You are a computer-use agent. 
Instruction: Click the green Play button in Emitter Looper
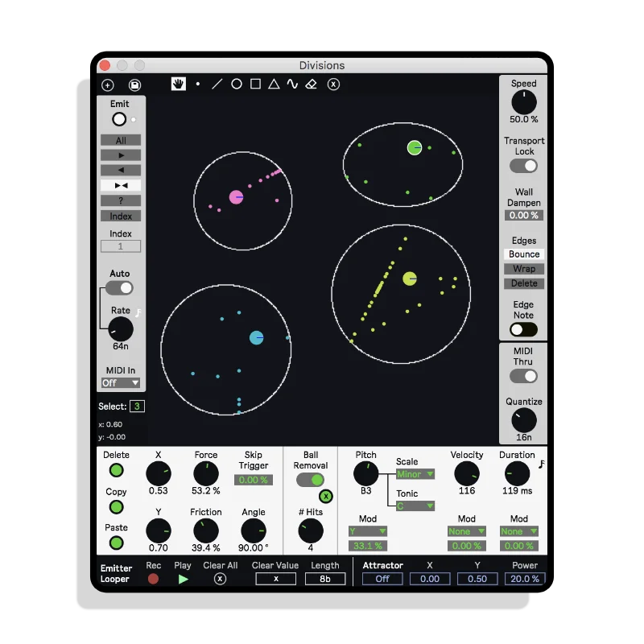[184, 579]
